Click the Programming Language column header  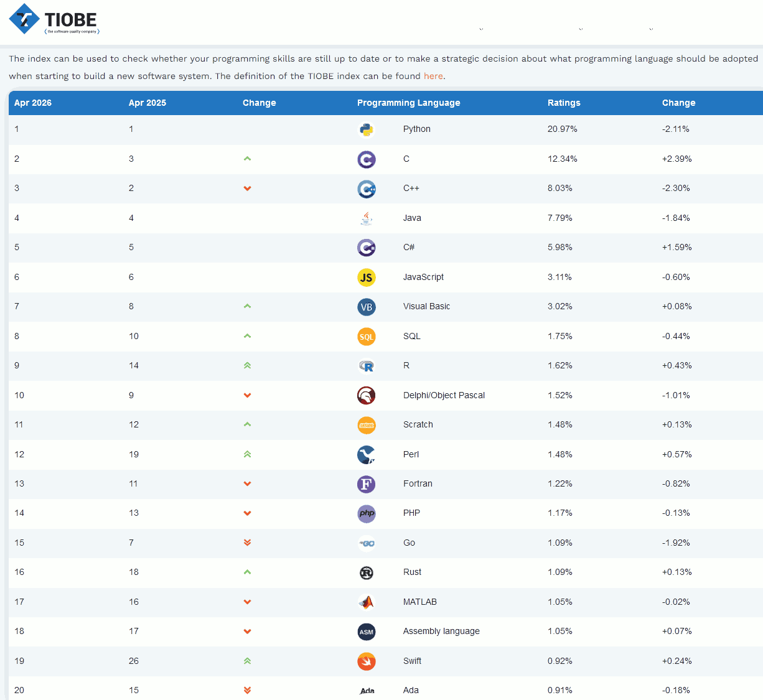coord(408,103)
